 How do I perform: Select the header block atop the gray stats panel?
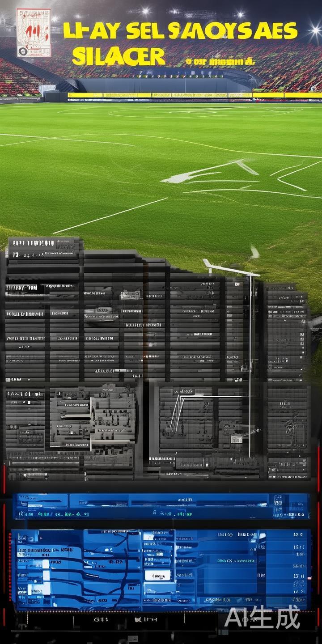(43, 246)
